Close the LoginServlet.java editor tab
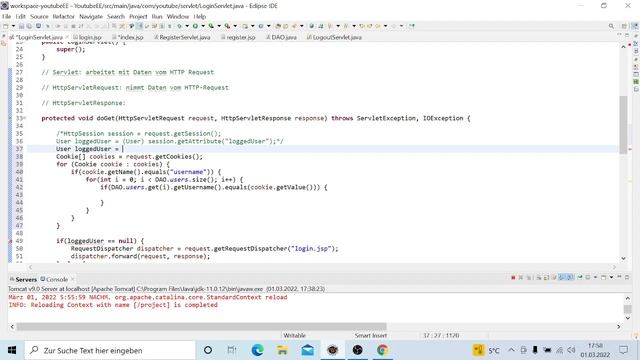Screen dimensions: 640x360 pos(67,37)
